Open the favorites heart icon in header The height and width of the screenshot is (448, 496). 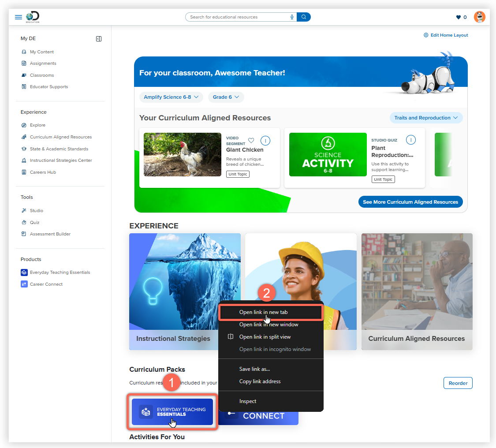[459, 17]
